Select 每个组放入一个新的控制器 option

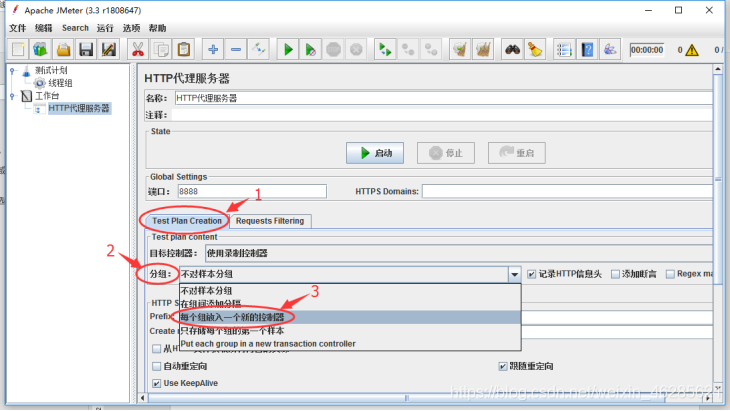[350, 317]
